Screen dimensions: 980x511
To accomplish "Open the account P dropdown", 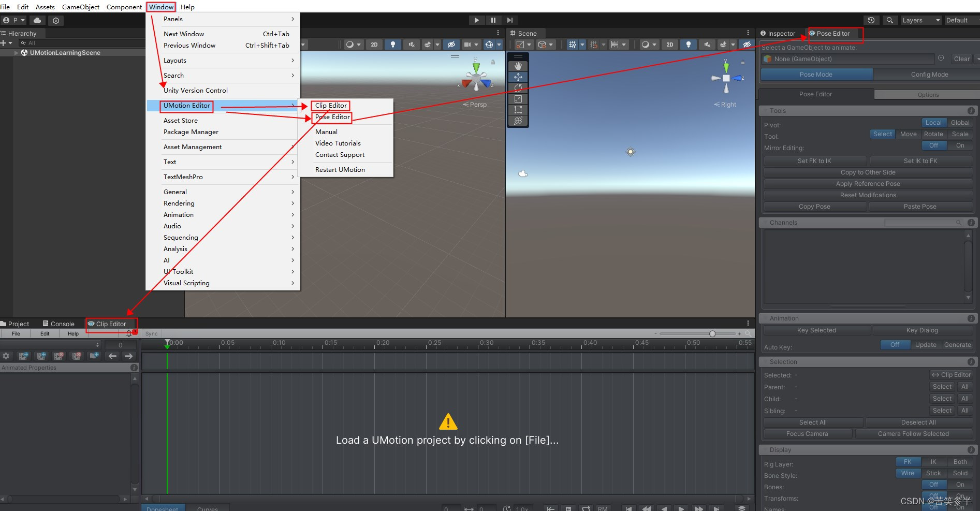I will (x=13, y=20).
